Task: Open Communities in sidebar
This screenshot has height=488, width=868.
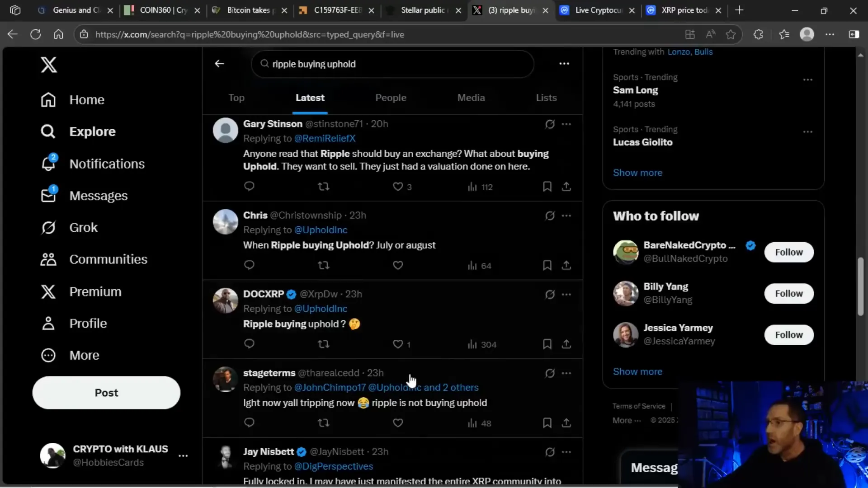Action: click(x=94, y=259)
